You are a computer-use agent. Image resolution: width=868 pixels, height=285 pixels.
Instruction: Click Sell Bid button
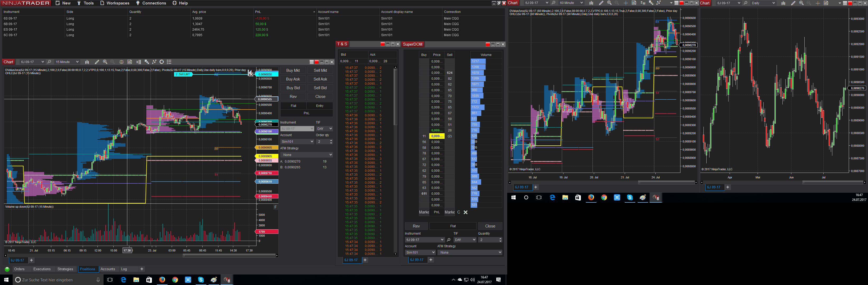(x=320, y=88)
